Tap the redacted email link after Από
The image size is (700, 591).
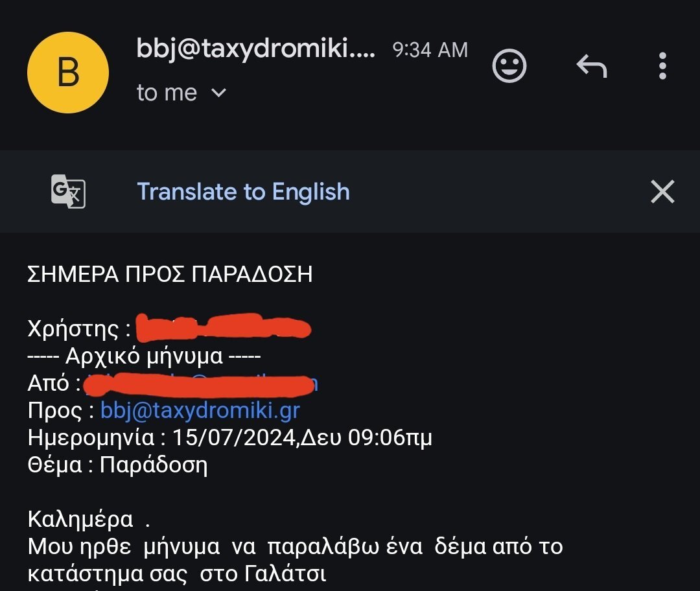tap(200, 384)
